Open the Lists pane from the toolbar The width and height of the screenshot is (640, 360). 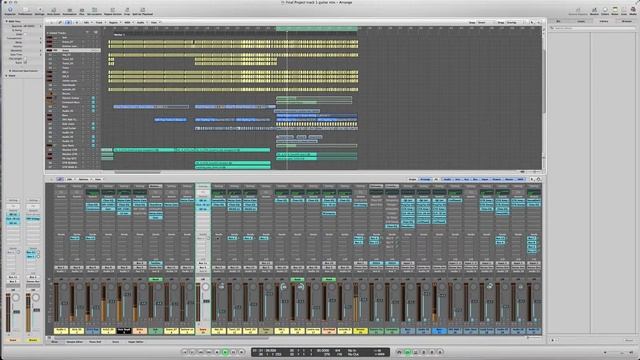tap(624, 11)
